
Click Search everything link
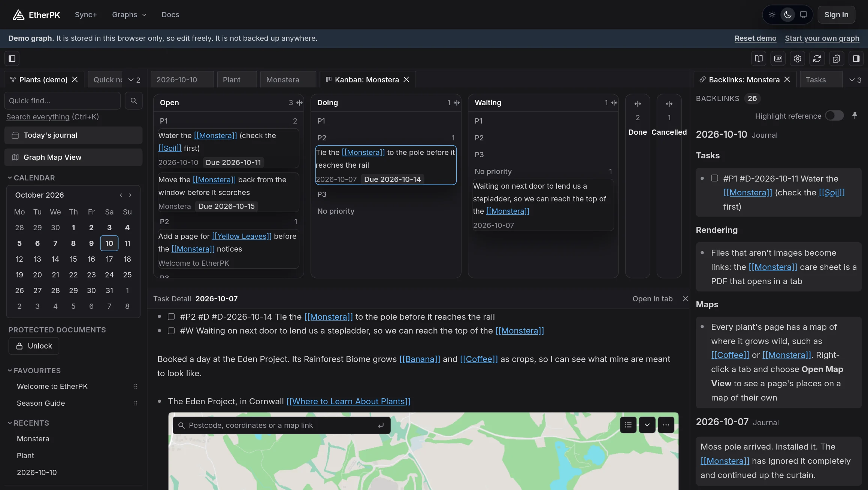[x=38, y=117]
